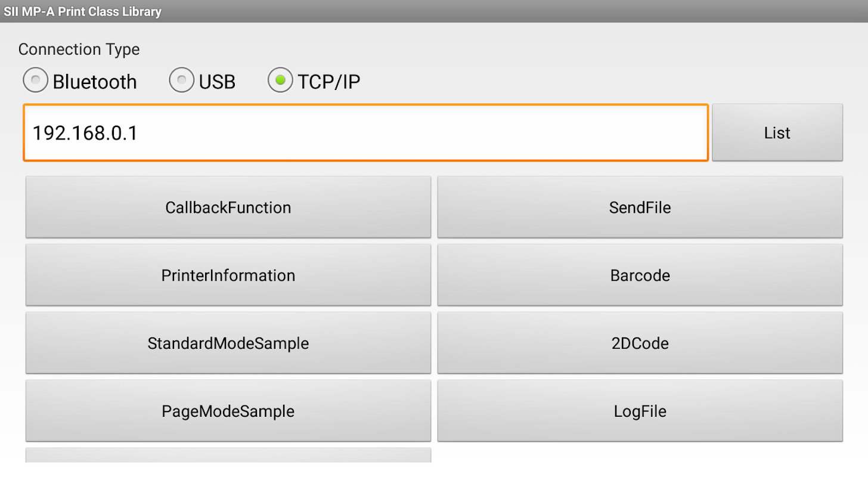
Task: Select the Bluetooth connection radio button
Action: coord(36,80)
